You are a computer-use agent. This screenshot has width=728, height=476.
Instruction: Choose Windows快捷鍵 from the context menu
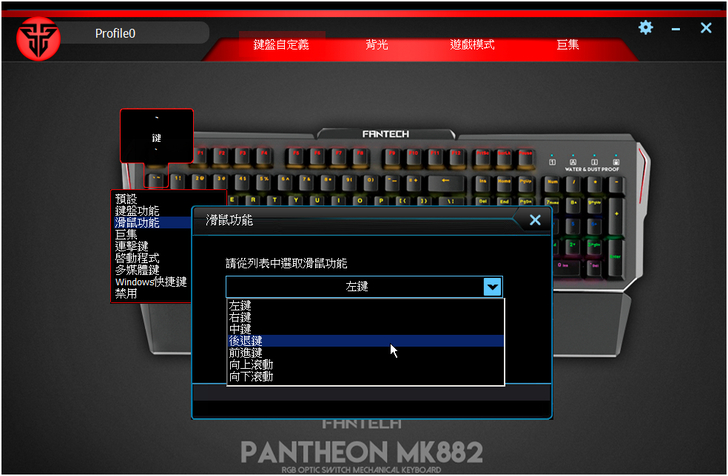click(150, 282)
